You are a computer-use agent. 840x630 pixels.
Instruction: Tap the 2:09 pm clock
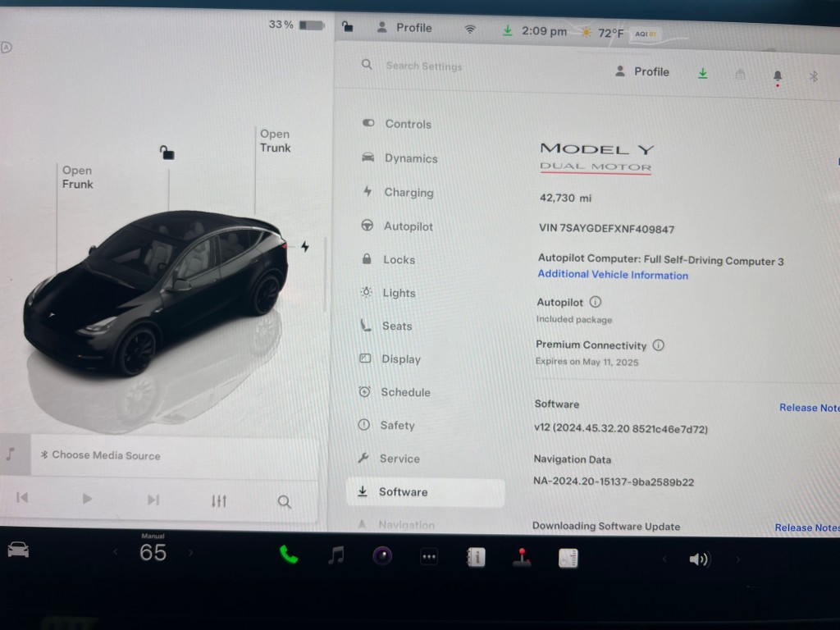545,31
